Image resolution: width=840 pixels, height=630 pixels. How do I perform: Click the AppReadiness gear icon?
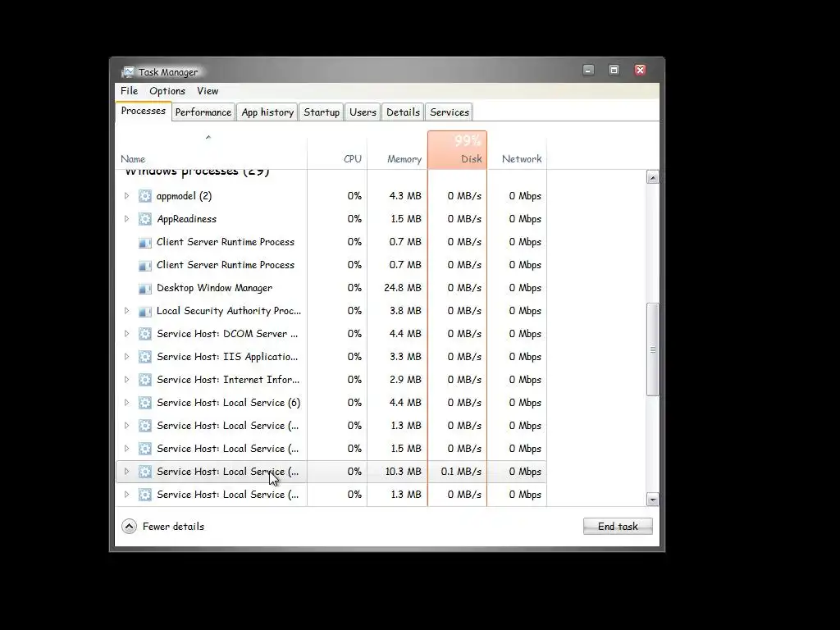[144, 219]
